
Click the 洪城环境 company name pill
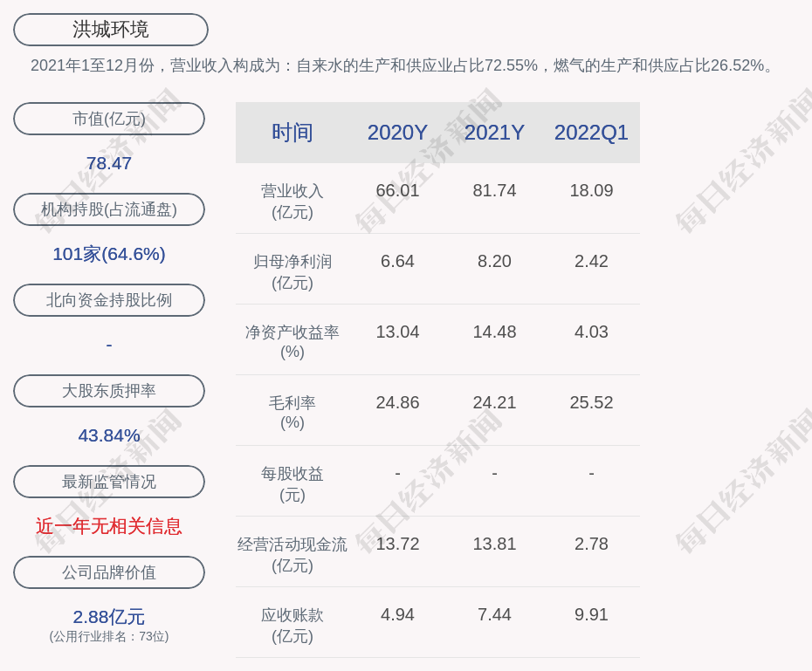click(x=111, y=30)
